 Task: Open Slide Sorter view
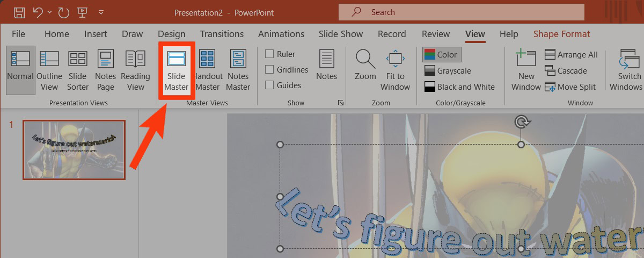78,70
